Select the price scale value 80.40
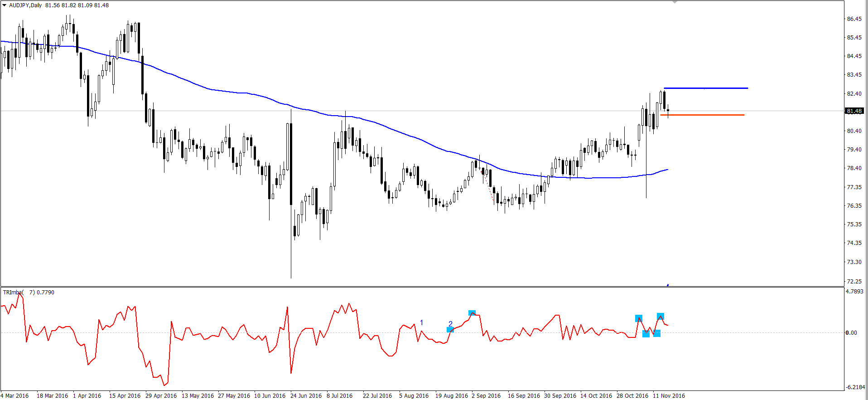This screenshot has width=868, height=400. coord(854,131)
